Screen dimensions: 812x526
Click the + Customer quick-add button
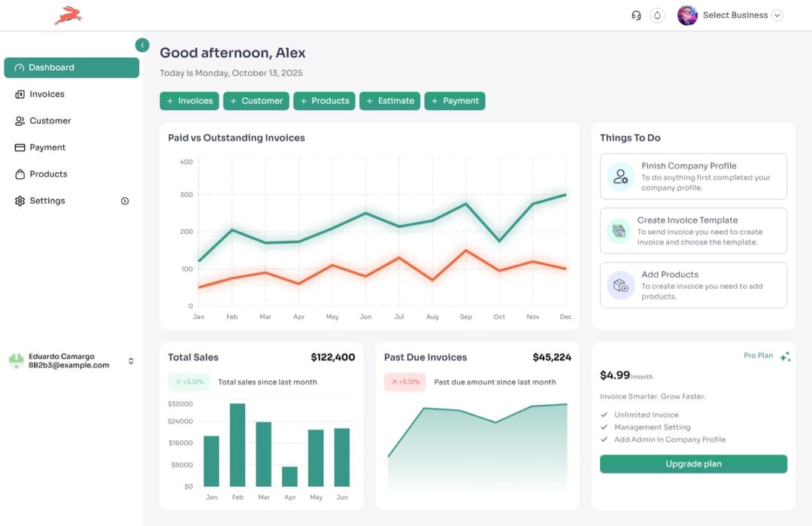pos(256,101)
